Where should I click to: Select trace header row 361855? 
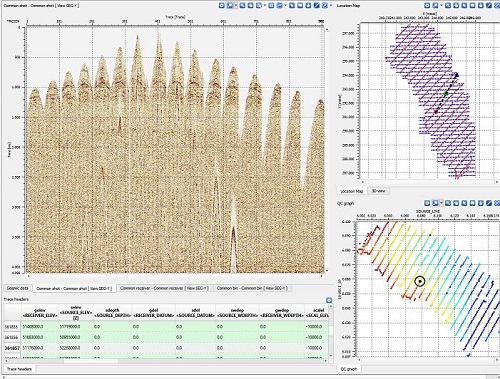[168, 327]
